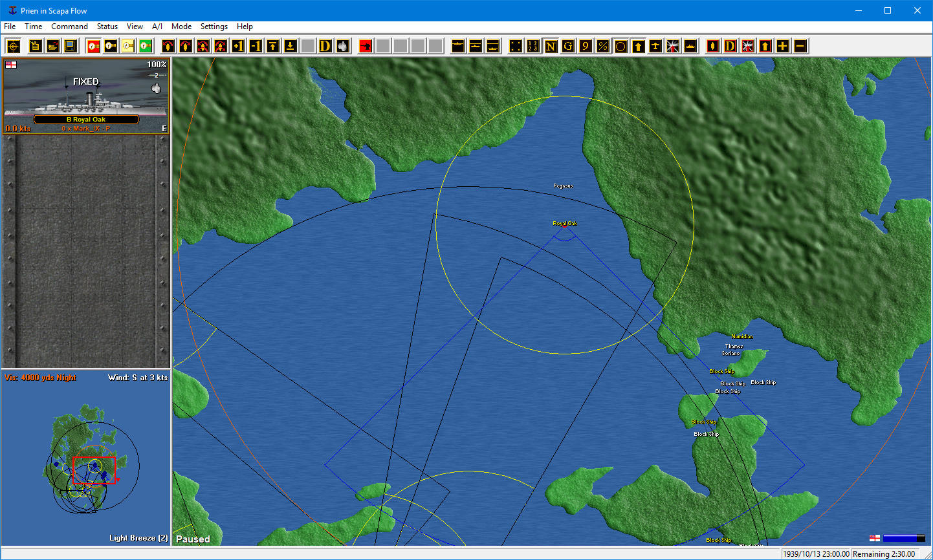933x560 pixels.
Task: Click the explosion burst toolbar icon
Action: pyautogui.click(x=672, y=46)
